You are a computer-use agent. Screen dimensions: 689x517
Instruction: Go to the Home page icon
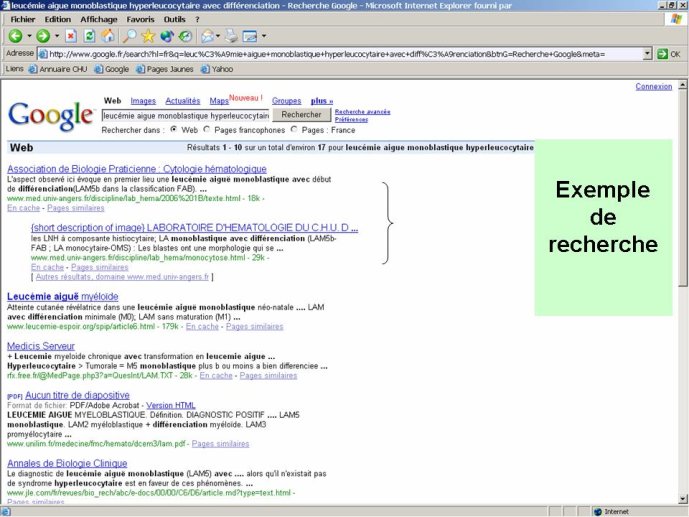[x=108, y=36]
